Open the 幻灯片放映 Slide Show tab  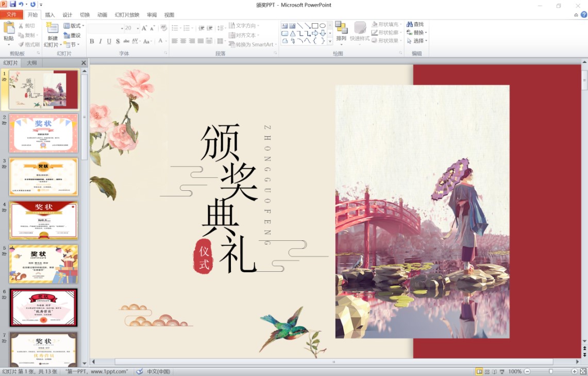[127, 15]
